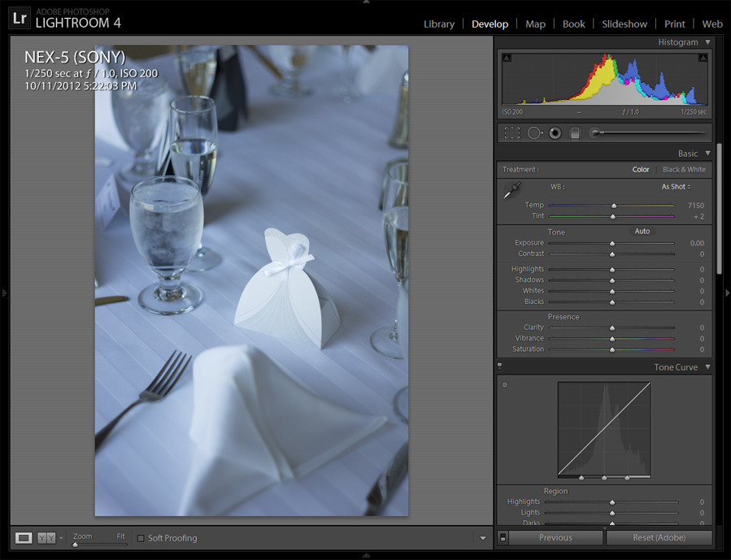Viewport: 731px width, 560px height.
Task: Select the Spot Removal tool
Action: click(x=534, y=132)
